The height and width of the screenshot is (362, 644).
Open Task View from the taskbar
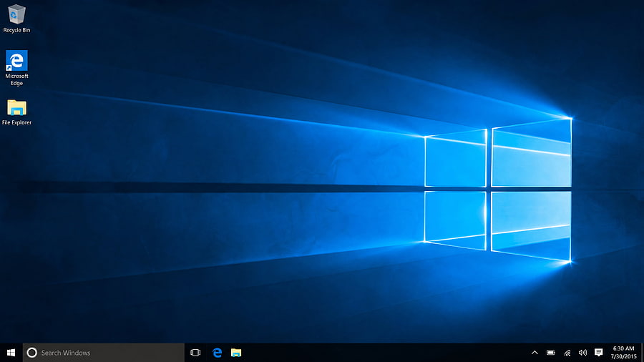click(195, 353)
